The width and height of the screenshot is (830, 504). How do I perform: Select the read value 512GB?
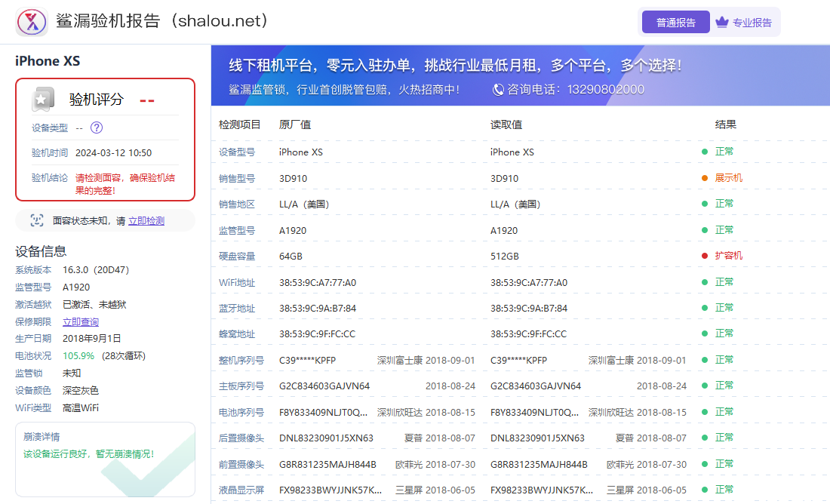505,257
